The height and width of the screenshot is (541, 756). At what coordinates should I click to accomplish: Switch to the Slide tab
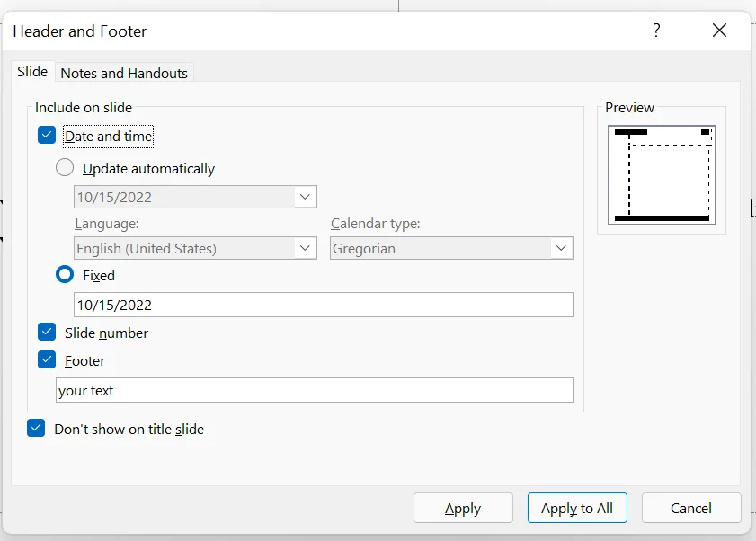tap(32, 72)
